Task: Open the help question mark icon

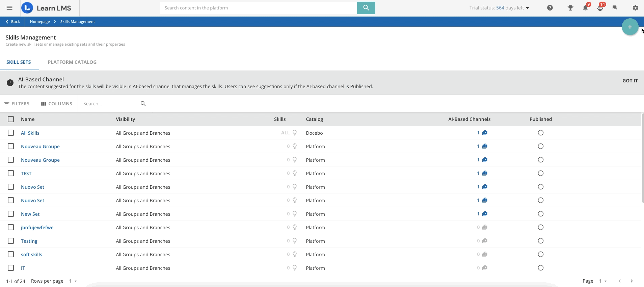Action: [550, 8]
